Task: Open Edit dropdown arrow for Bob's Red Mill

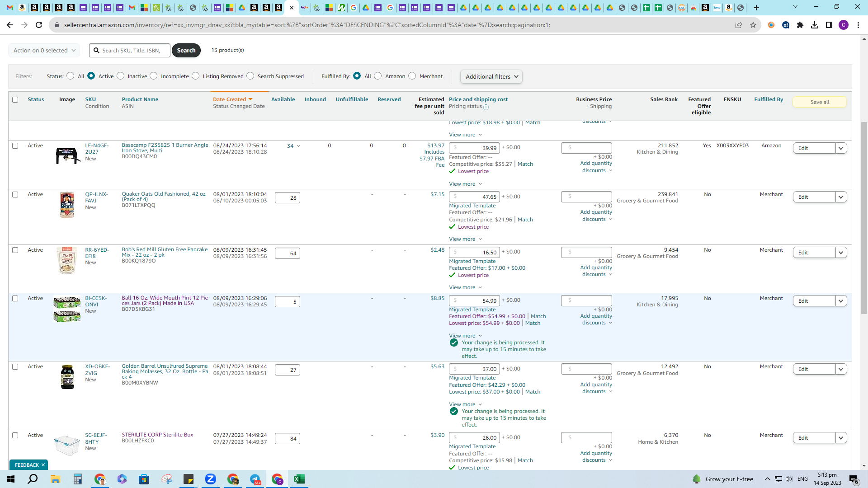Action: point(841,253)
